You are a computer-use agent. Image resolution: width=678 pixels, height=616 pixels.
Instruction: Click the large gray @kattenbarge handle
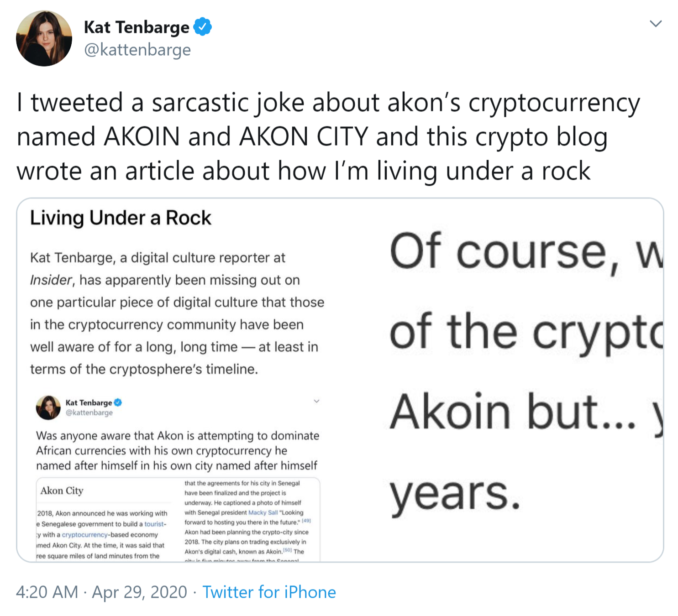click(x=137, y=49)
